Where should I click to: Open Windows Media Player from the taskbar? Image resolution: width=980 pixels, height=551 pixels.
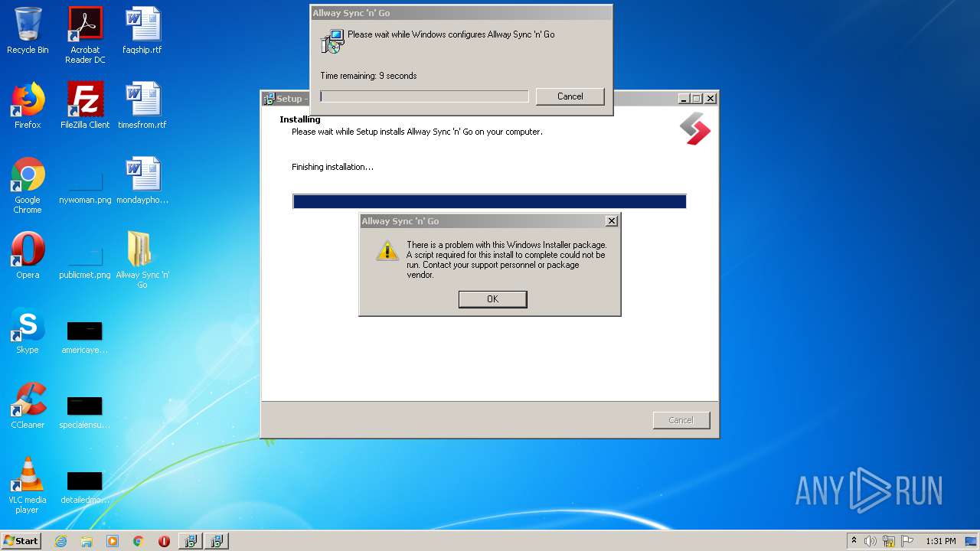(113, 541)
